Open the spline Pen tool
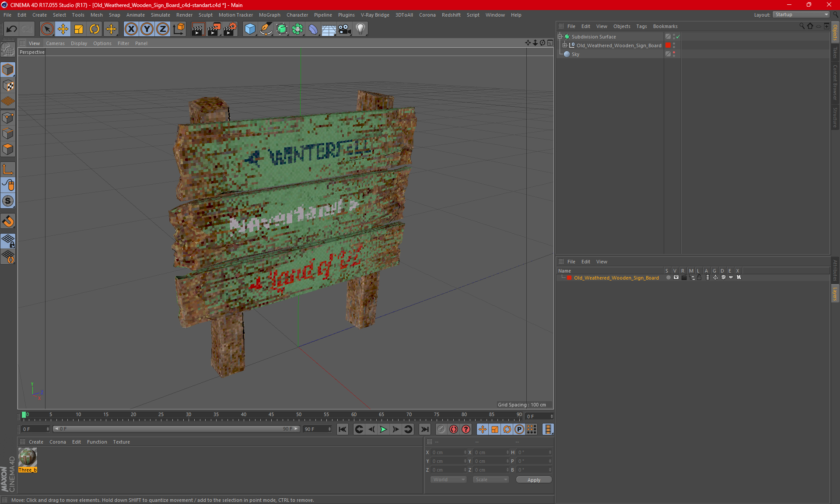 pos(266,29)
